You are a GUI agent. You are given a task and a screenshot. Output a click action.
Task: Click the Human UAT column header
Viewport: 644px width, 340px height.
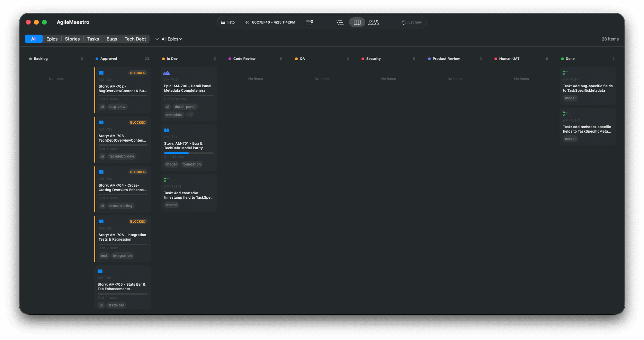(x=521, y=59)
